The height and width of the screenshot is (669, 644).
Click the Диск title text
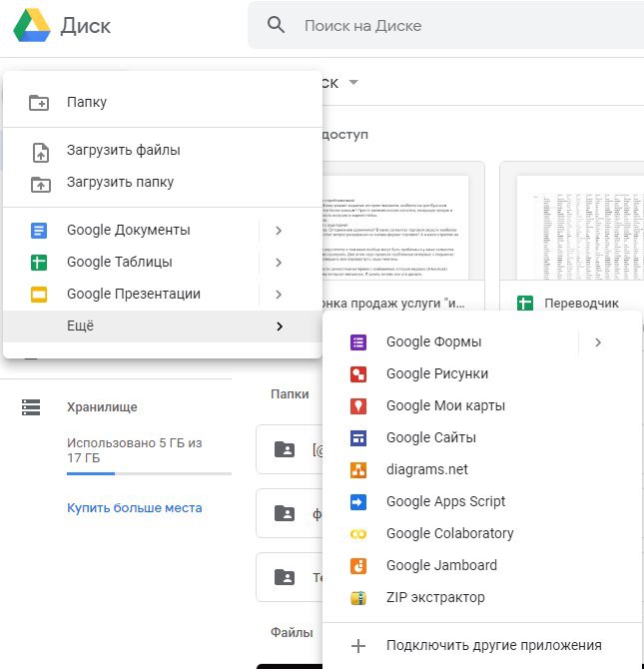85,26
